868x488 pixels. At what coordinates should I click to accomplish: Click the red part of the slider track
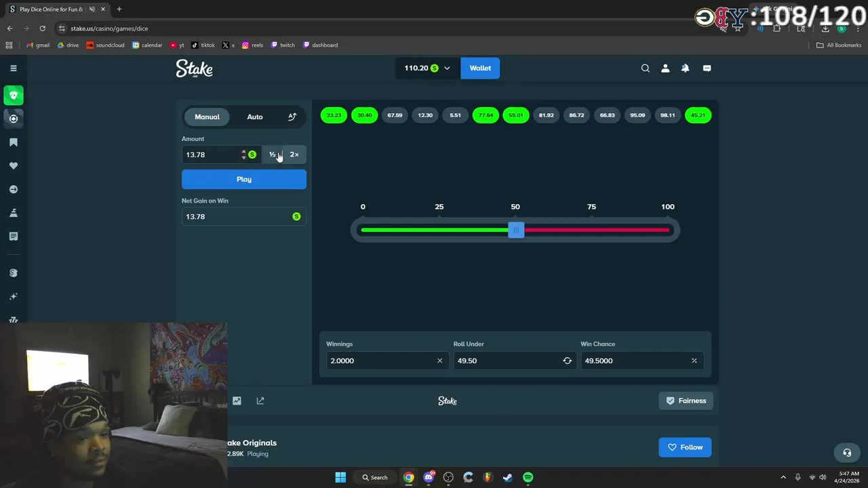597,230
